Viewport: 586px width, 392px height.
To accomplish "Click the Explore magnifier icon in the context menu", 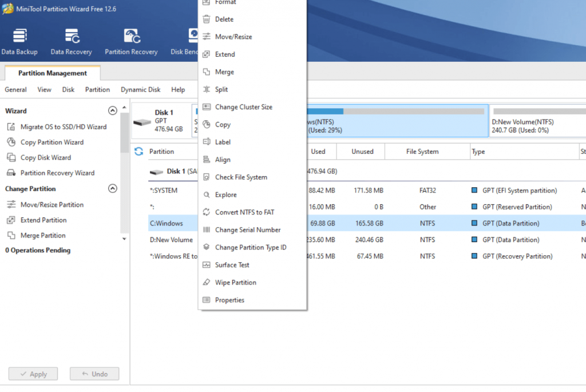I will tap(206, 195).
